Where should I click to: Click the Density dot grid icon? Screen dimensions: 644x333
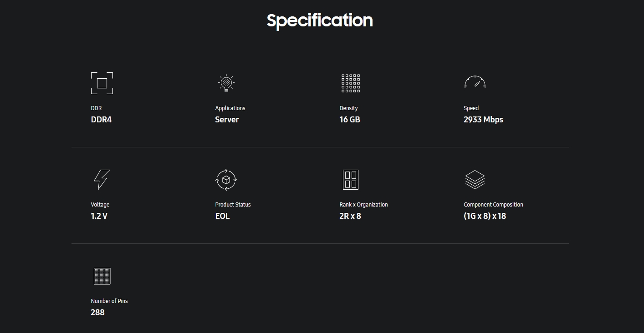351,83
